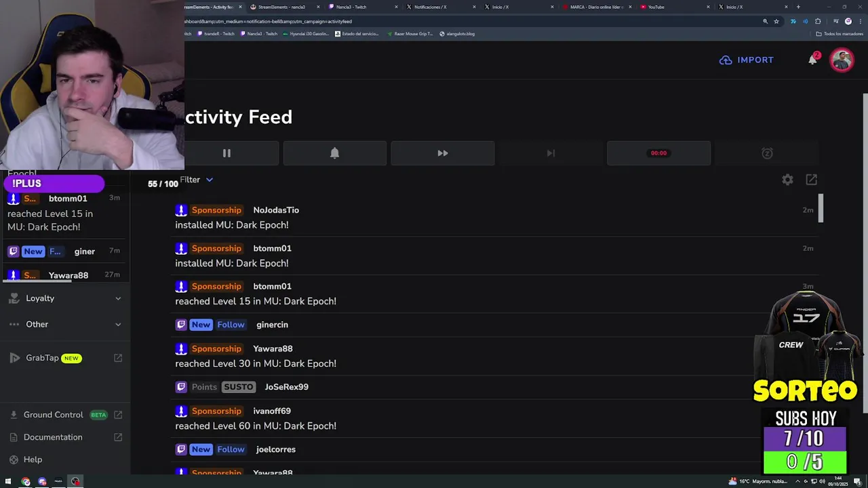Screen dimensions: 868x488
Task: Open Todos los marcadores folder
Action: [x=840, y=34]
